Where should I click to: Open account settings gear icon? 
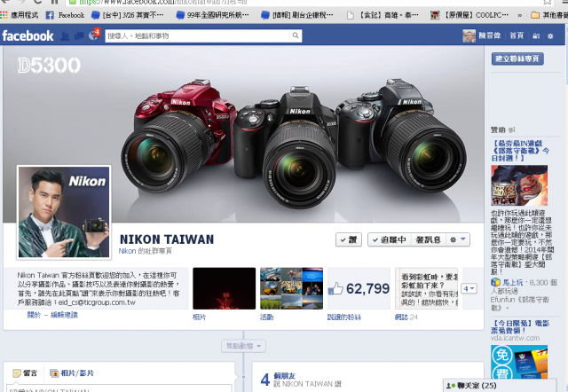coord(550,35)
